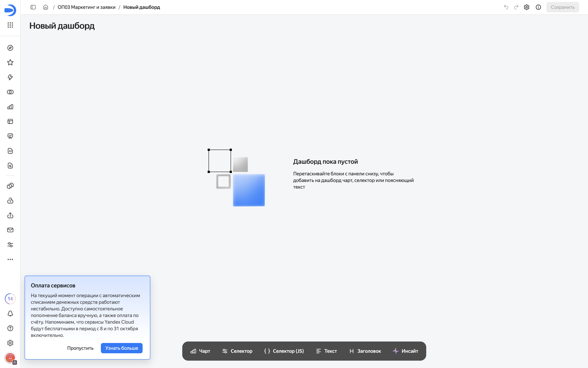
Task: Click the Новый дашборд page title
Action: [x=62, y=26]
